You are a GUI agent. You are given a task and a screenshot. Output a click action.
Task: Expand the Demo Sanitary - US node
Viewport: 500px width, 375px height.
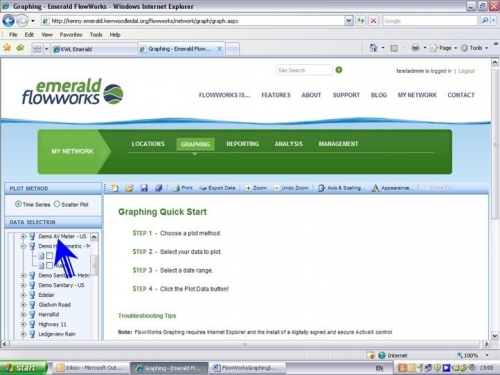click(x=23, y=285)
